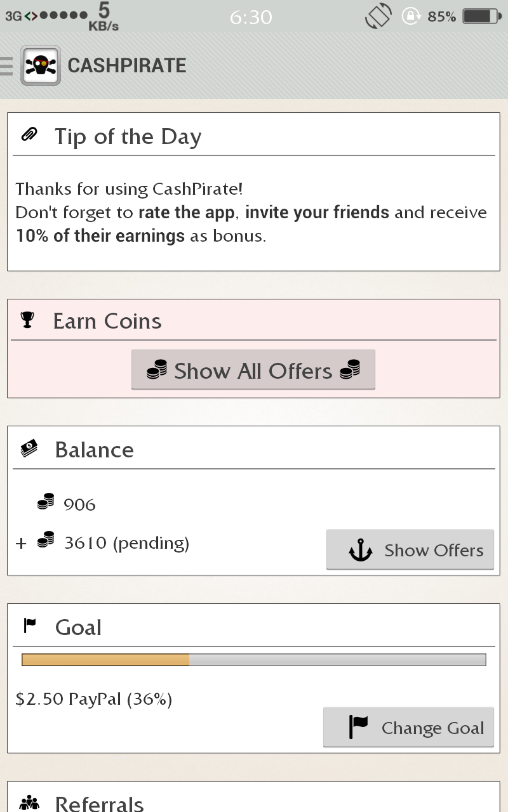Tap the CashPirate skull logo icon

pyautogui.click(x=41, y=65)
